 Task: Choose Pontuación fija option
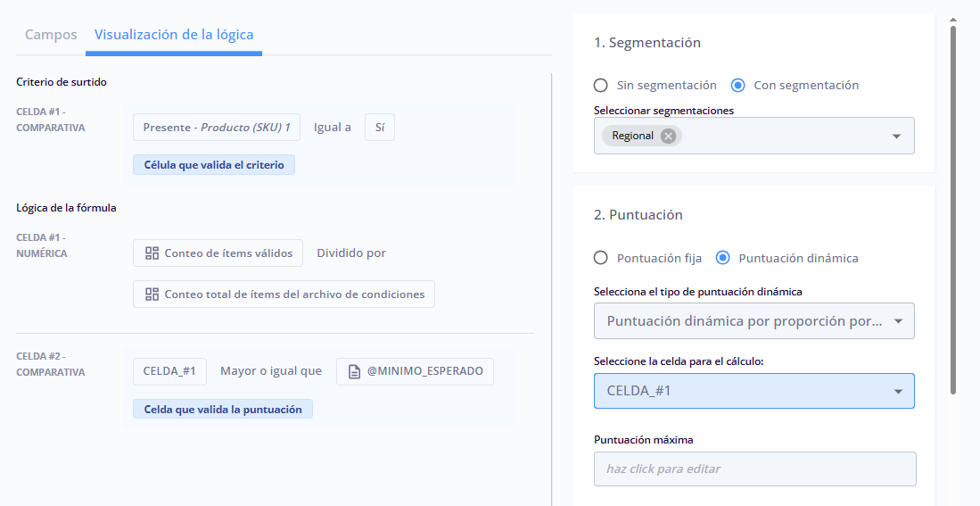click(601, 258)
